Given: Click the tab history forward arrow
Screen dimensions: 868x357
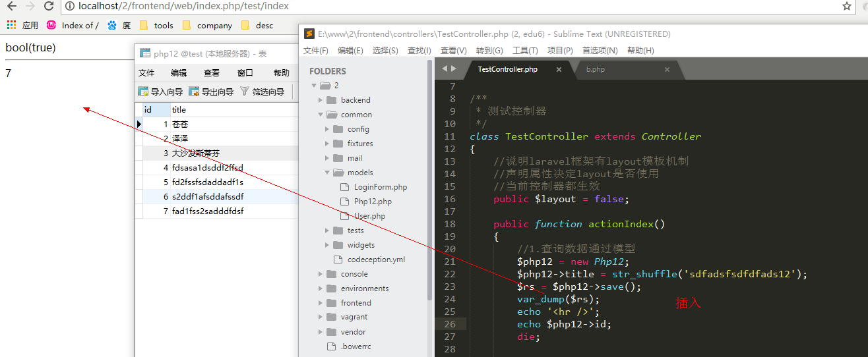Looking at the screenshot, I should [x=453, y=69].
